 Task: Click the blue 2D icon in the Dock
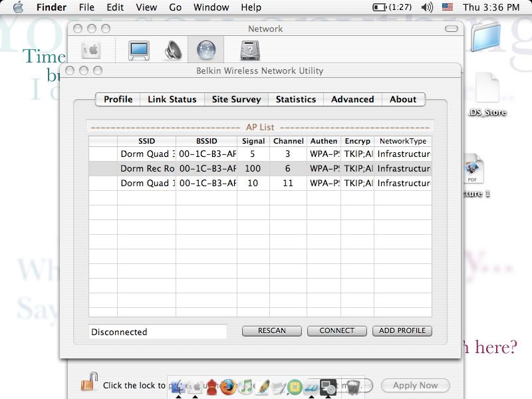click(311, 387)
